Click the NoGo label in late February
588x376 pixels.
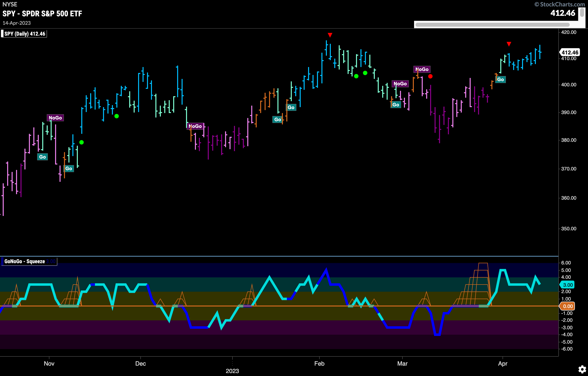pyautogui.click(x=400, y=84)
